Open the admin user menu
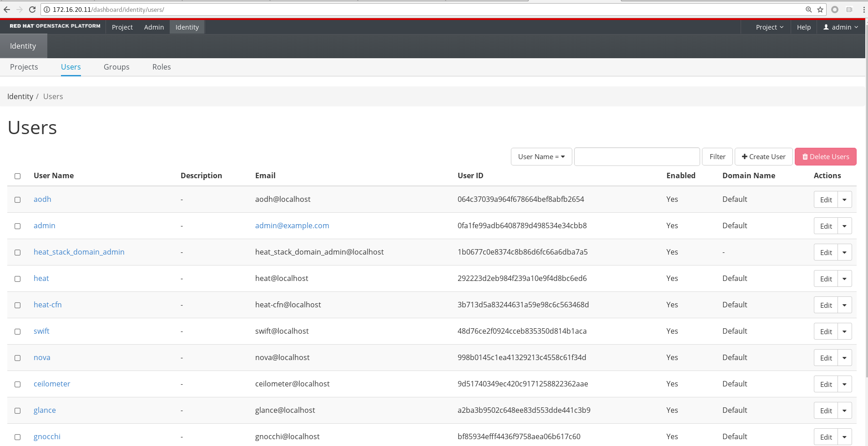 (841, 27)
